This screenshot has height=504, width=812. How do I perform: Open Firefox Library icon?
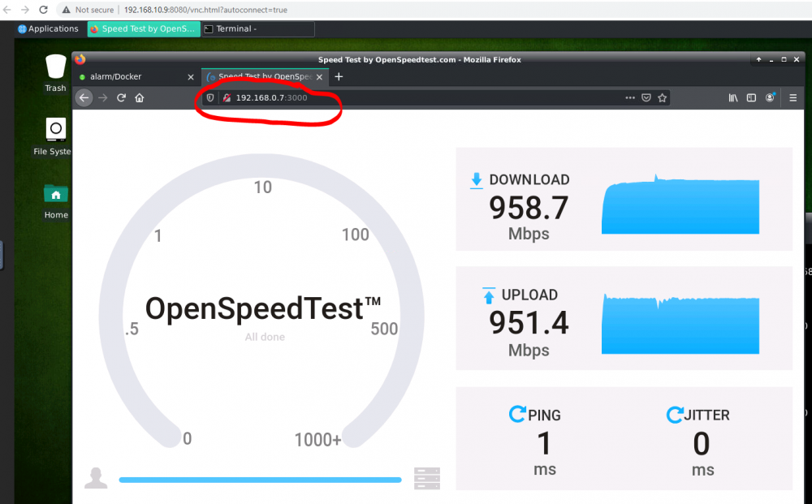[733, 98]
